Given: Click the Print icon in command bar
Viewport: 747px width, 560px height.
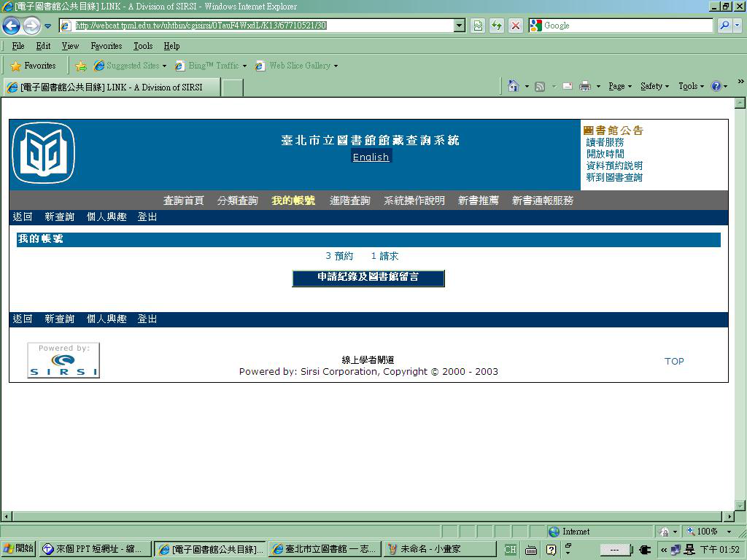Looking at the screenshot, I should point(585,86).
